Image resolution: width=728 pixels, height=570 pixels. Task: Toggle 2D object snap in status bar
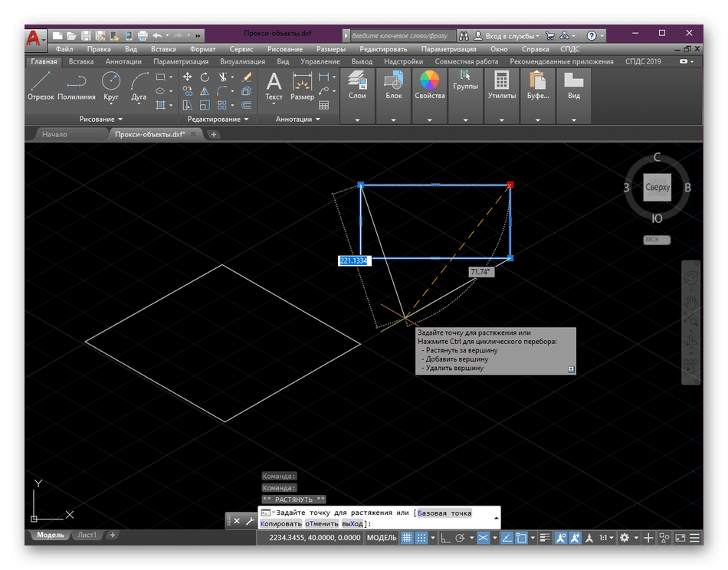(521, 538)
